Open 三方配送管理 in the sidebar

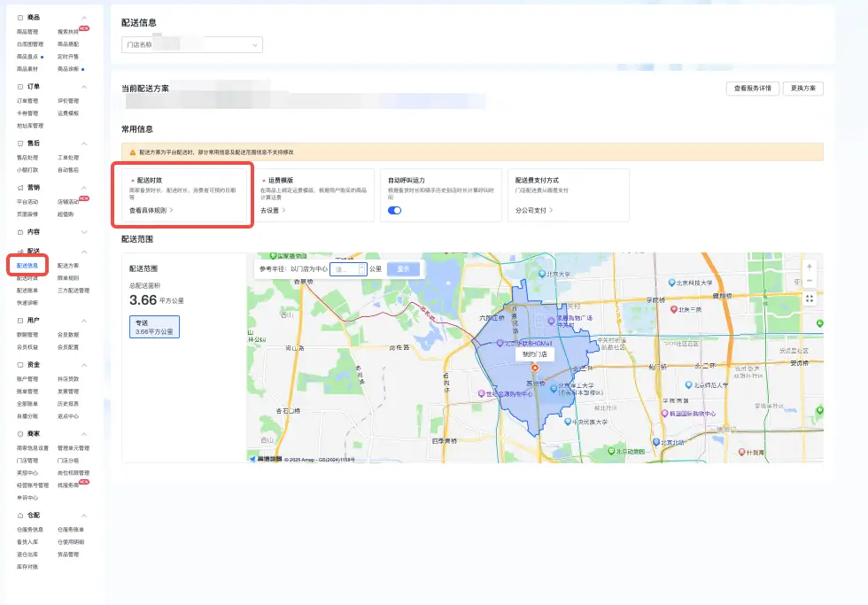coord(74,291)
